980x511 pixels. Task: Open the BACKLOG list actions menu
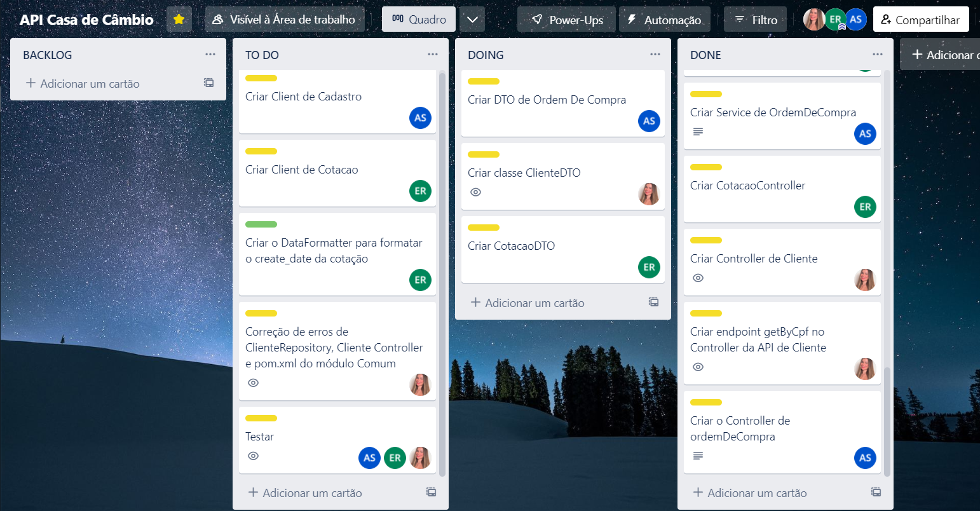pyautogui.click(x=210, y=55)
